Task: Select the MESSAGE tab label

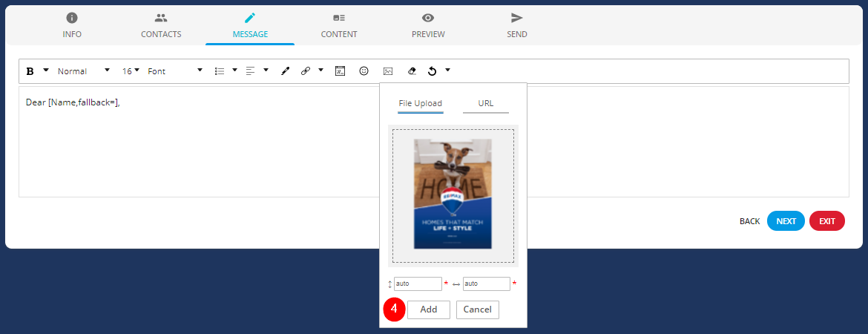Action: click(250, 34)
